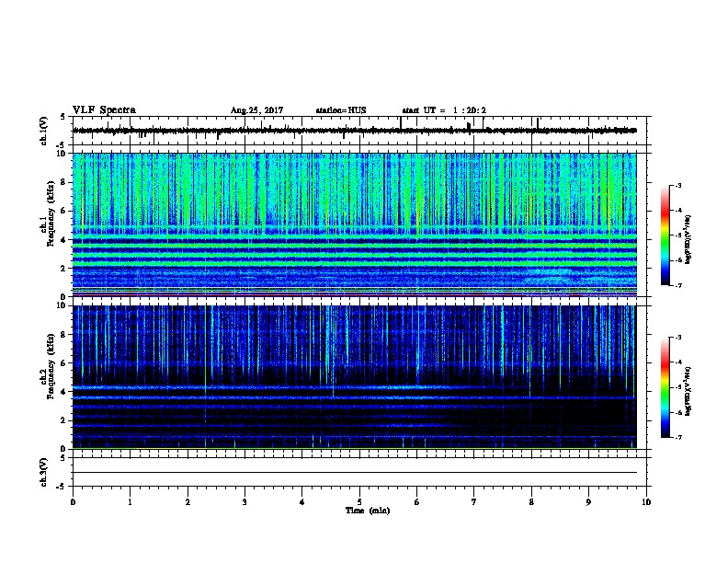Image resolution: width=728 pixels, height=563 pixels.
Task: Click the "VLF Spectra" plot title
Action: [x=104, y=110]
